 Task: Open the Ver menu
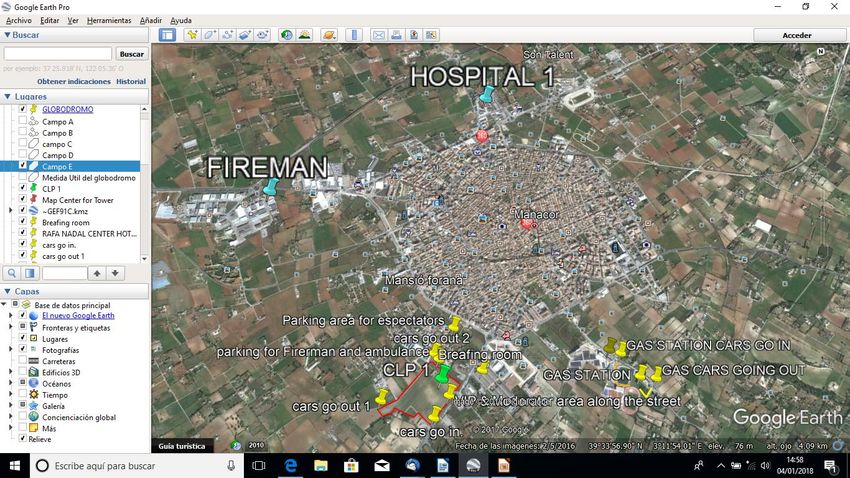coord(73,20)
